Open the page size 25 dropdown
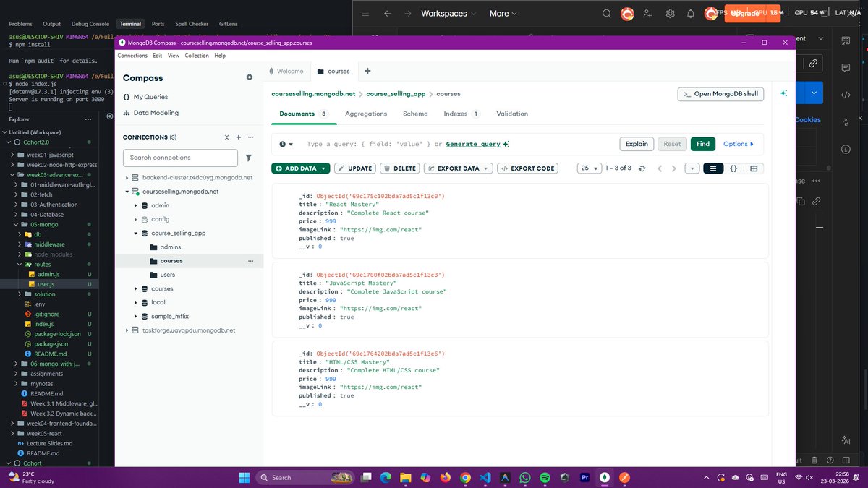The image size is (868, 488). point(590,168)
